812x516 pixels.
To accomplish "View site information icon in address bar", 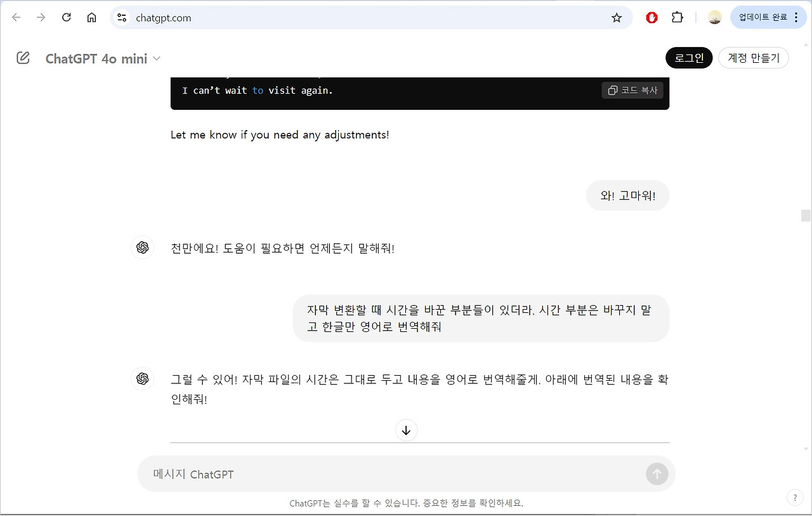I will click(x=122, y=18).
